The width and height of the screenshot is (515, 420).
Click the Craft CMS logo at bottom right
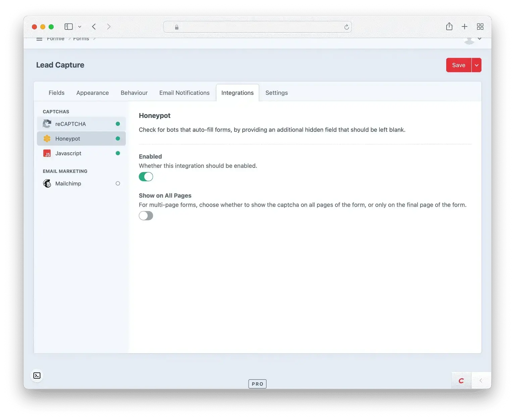point(461,380)
